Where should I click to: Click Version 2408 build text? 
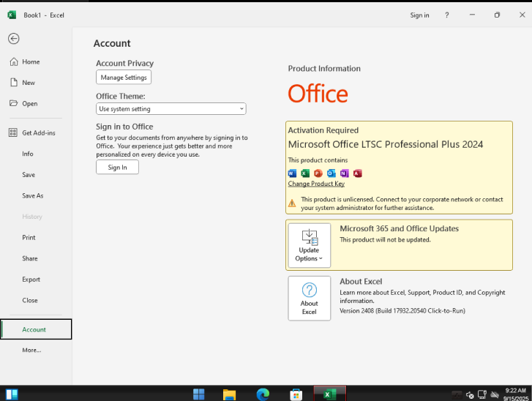pos(402,311)
